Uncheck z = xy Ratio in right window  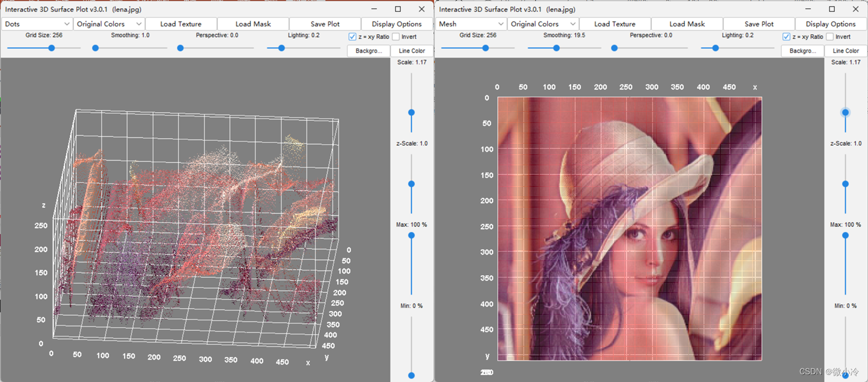pyautogui.click(x=787, y=37)
